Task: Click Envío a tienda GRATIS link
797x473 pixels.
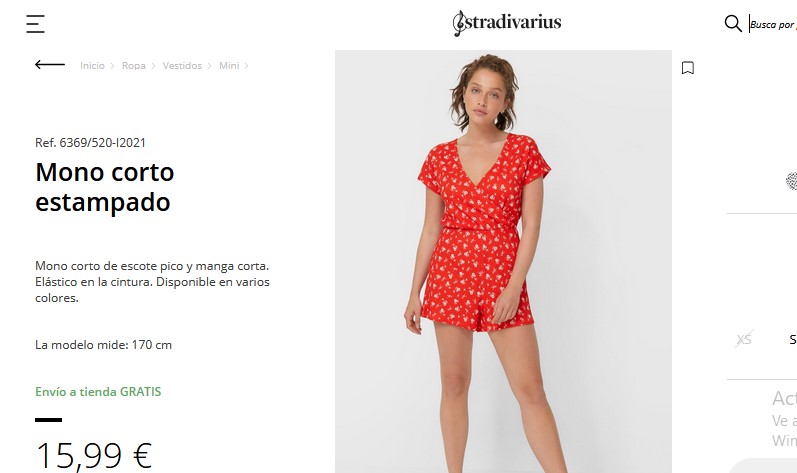Action: (98, 392)
